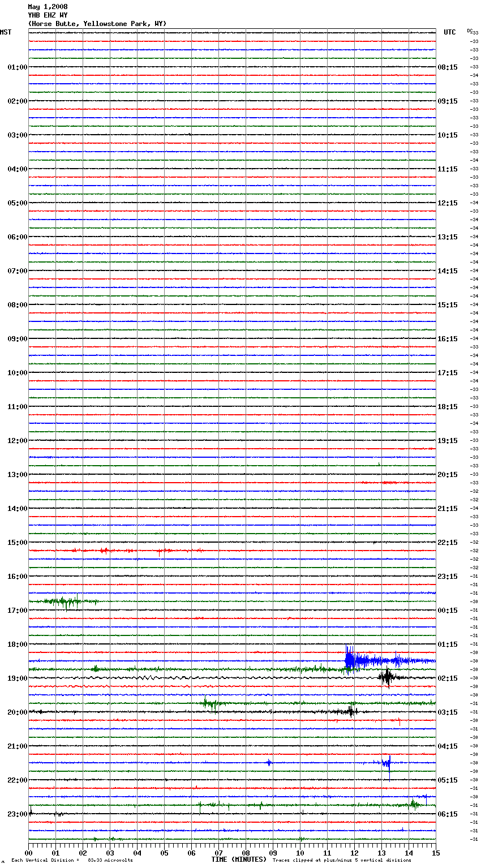Click the "Each Vertical Division = 83.33 microvolts" note
481x868 pixels.
coord(72,861)
